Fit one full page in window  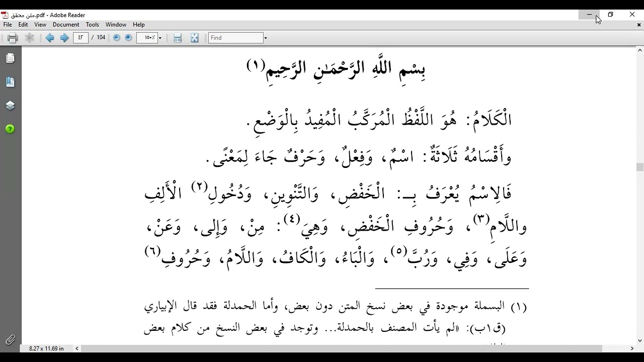click(195, 38)
